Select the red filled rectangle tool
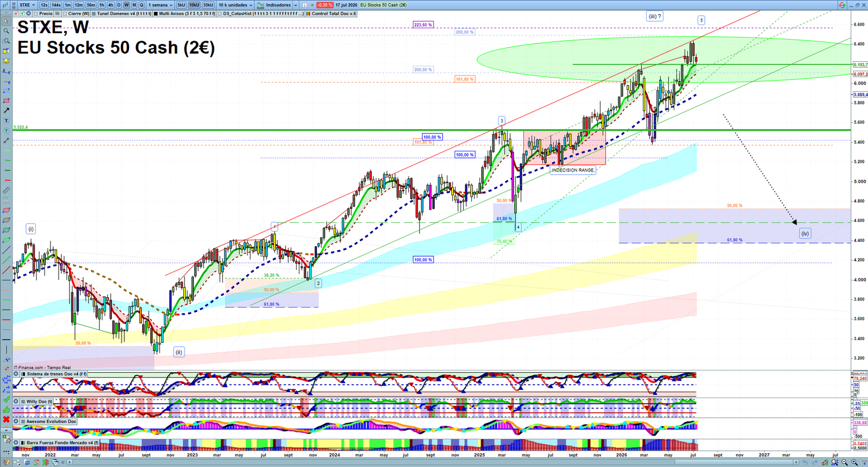The width and height of the screenshot is (868, 467). (7, 100)
